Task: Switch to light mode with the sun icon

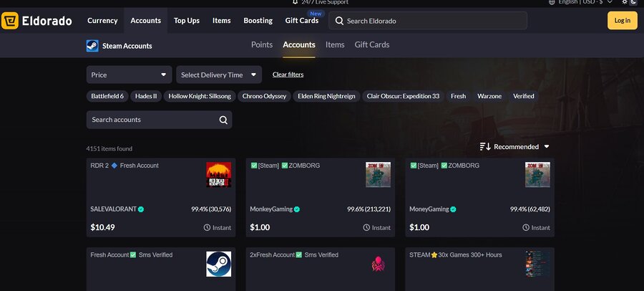Action: coord(625,2)
